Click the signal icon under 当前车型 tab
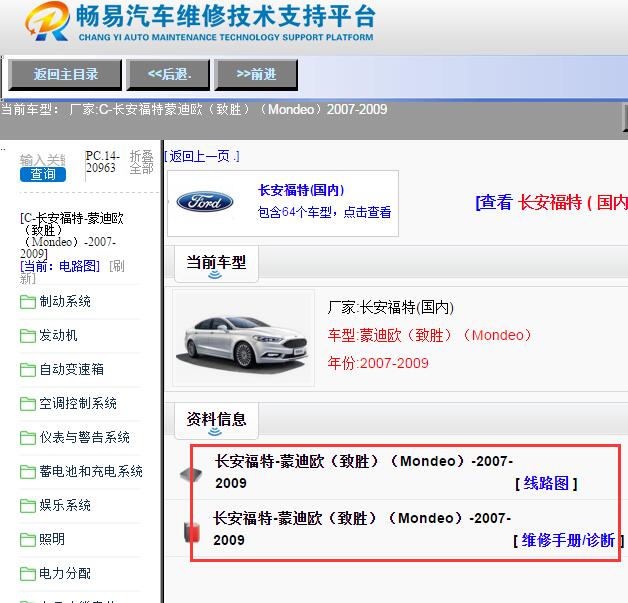 pyautogui.click(x=215, y=275)
